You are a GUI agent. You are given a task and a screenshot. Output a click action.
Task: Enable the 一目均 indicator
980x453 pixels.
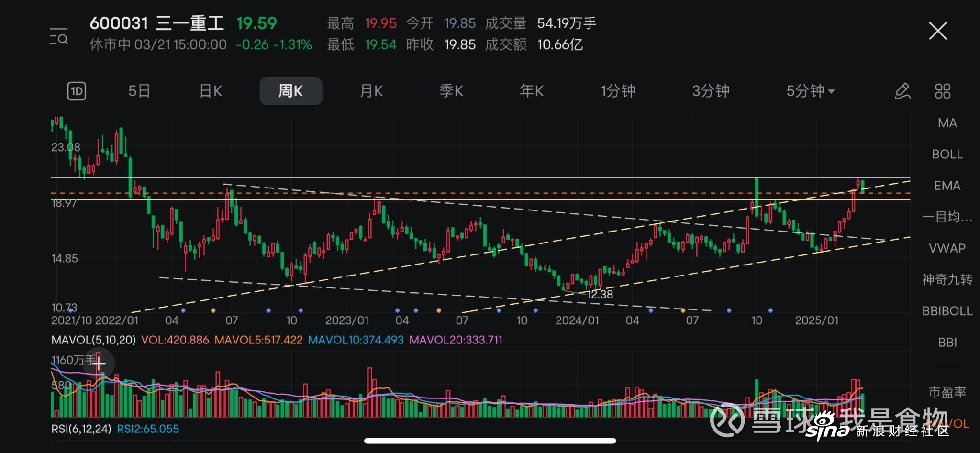(947, 217)
